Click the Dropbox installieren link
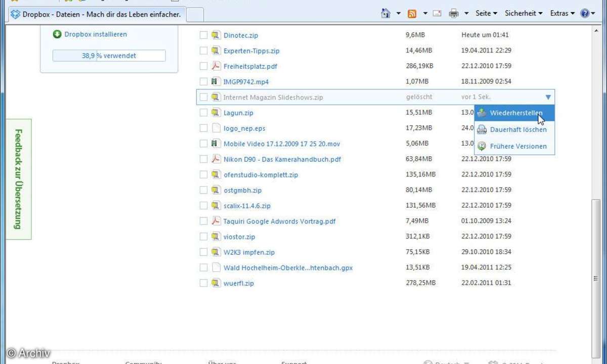 pyautogui.click(x=96, y=34)
